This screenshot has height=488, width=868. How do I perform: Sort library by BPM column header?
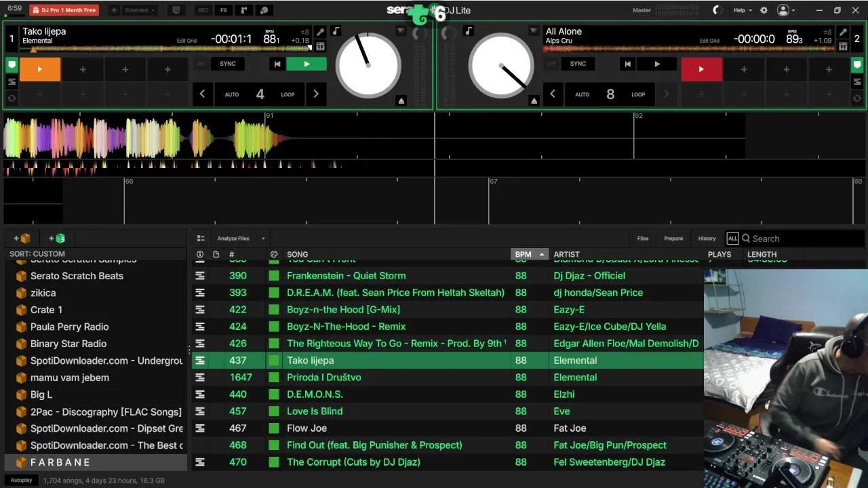(529, 254)
